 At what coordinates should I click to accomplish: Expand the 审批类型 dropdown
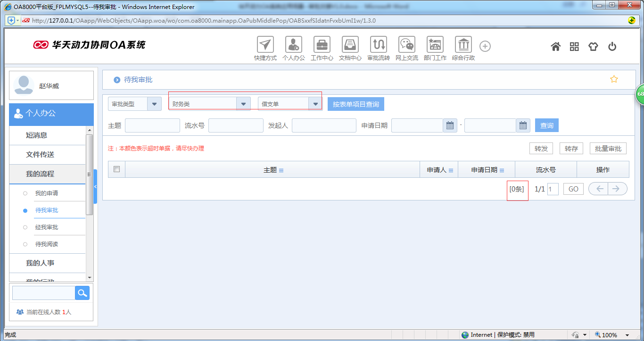155,104
